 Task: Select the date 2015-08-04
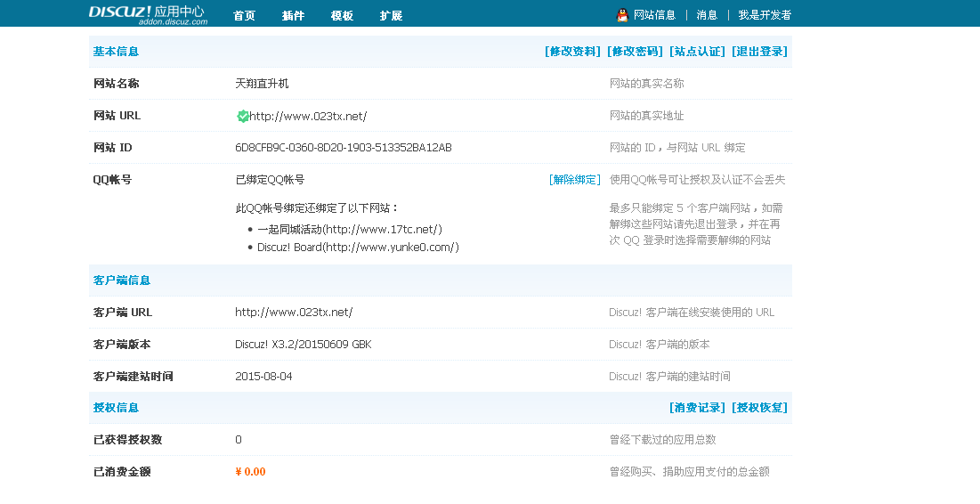(263, 377)
